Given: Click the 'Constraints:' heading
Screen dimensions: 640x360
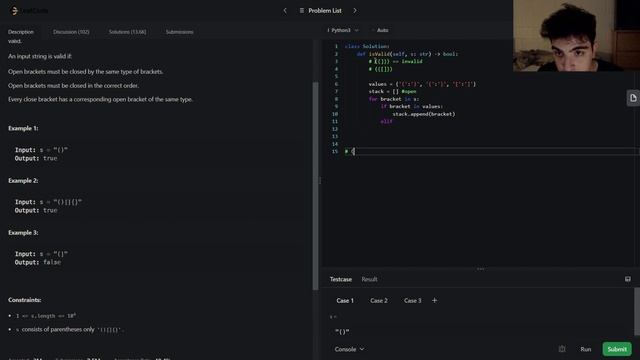Looking at the screenshot, I should pyautogui.click(x=24, y=300).
